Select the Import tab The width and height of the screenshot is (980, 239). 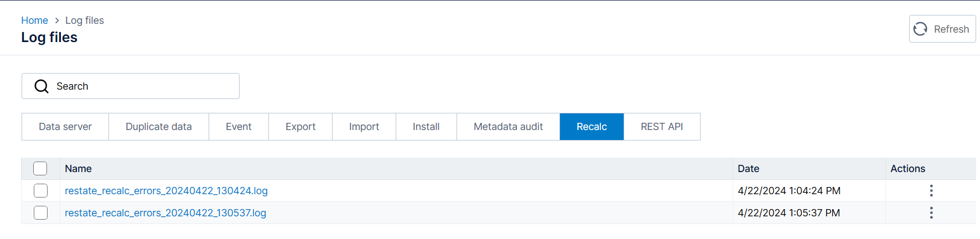[364, 127]
